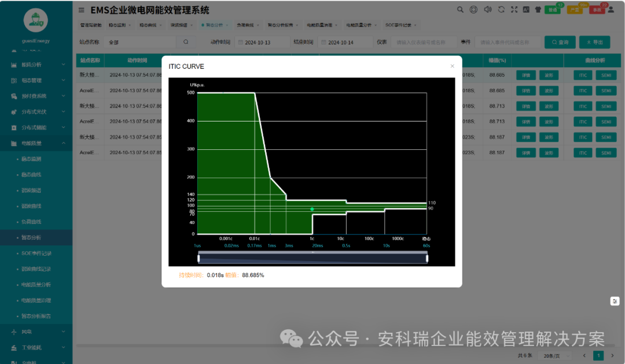Open the user profile icon in header
Screen dimensions: 625x364
click(611, 10)
